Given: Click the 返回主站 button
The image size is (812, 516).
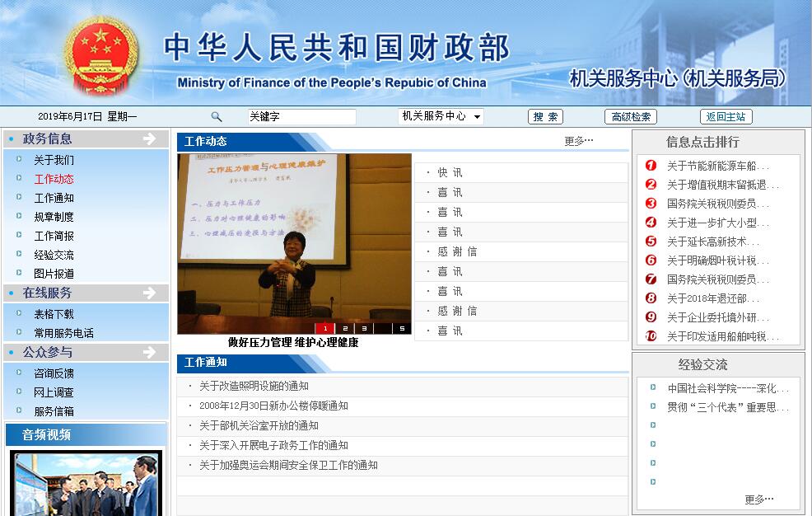Looking at the screenshot, I should click(726, 117).
